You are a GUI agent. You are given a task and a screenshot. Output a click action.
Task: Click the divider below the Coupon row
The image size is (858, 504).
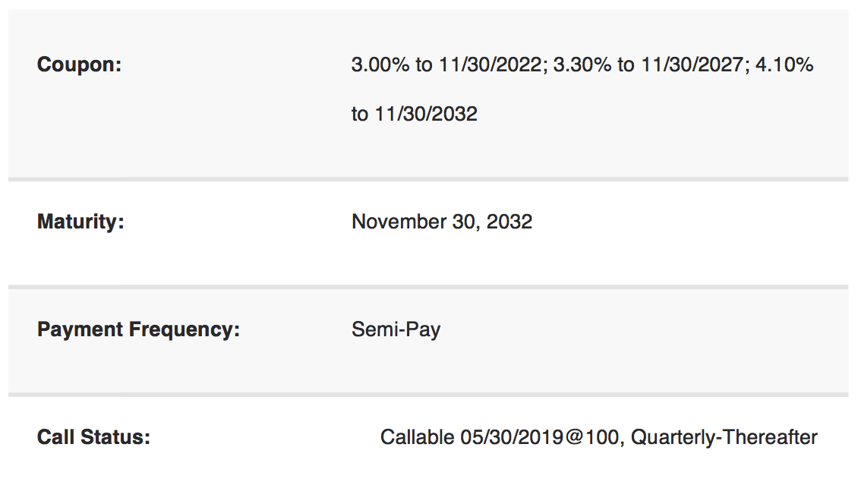428,179
